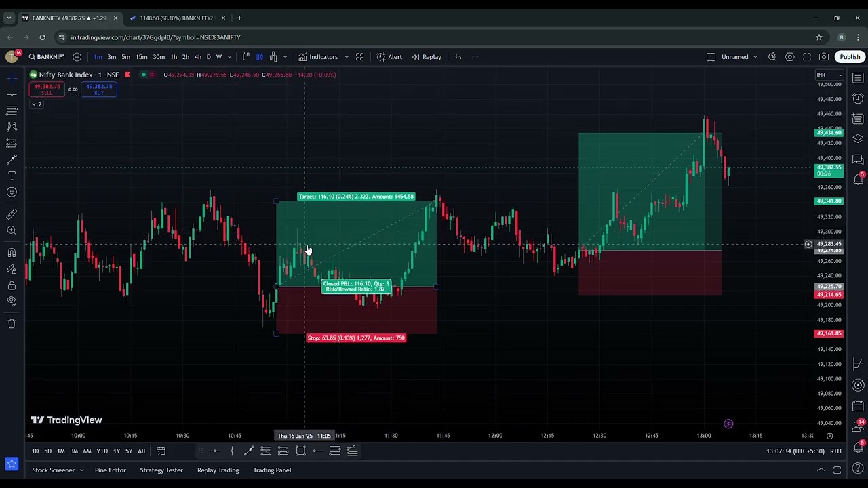Open the Fibonacci retracement tool group
The image size is (868, 488).
[12, 110]
